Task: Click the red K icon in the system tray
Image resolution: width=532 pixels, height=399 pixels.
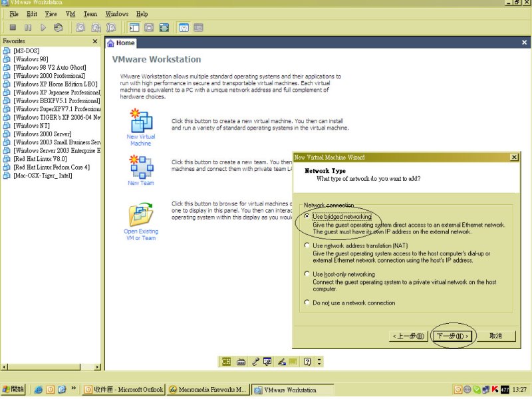Action: point(495,390)
